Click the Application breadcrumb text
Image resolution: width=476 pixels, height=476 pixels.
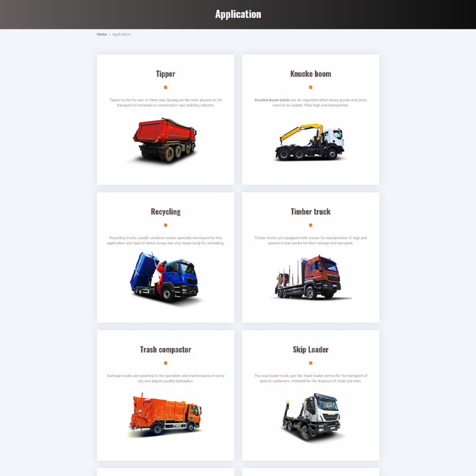tap(121, 34)
